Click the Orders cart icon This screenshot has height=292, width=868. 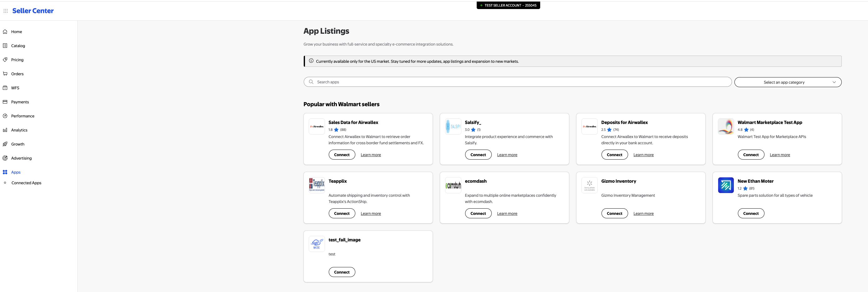point(5,74)
